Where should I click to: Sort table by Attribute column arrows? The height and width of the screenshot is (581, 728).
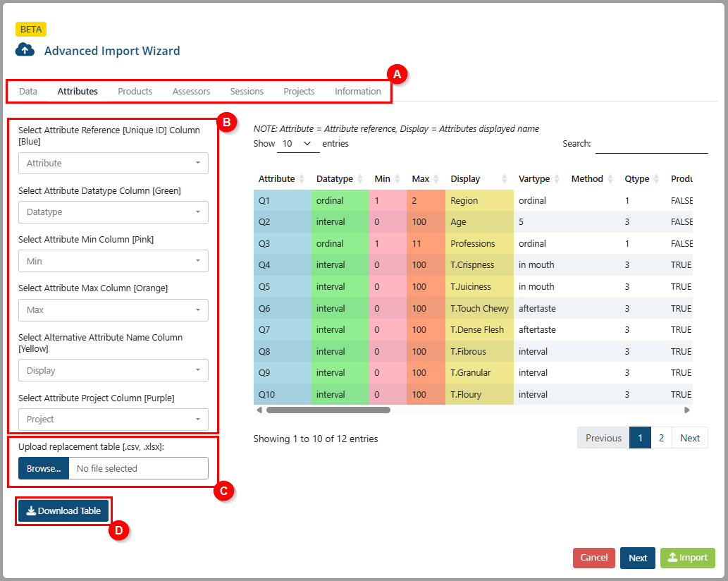point(302,179)
